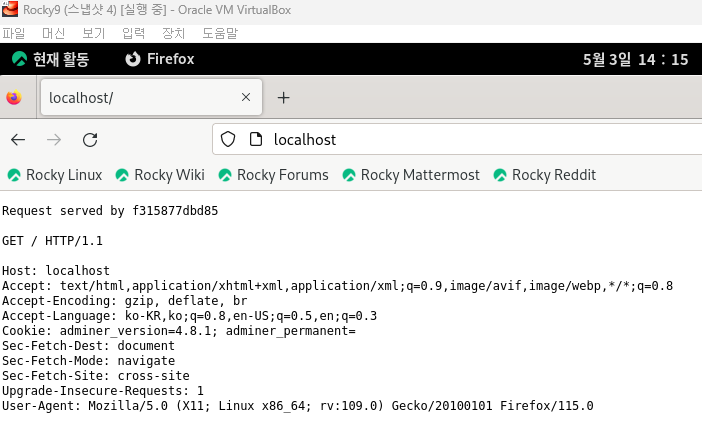Reload the localhost page
Screen dimensions: 702x438
90,139
